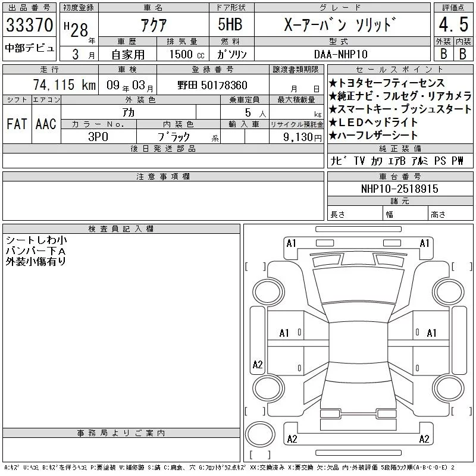Click sales point ハーフレザーシート

(x=374, y=136)
